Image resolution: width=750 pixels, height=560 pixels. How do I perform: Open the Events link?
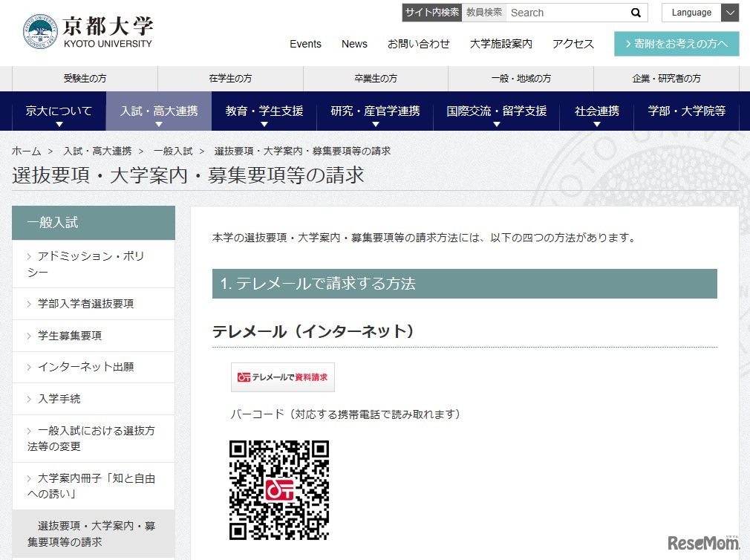(305, 44)
